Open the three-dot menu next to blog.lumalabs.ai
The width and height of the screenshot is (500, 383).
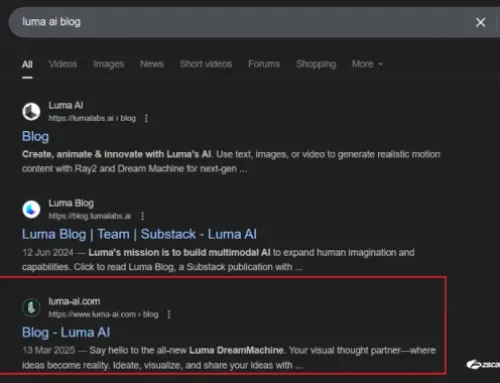pyautogui.click(x=142, y=216)
